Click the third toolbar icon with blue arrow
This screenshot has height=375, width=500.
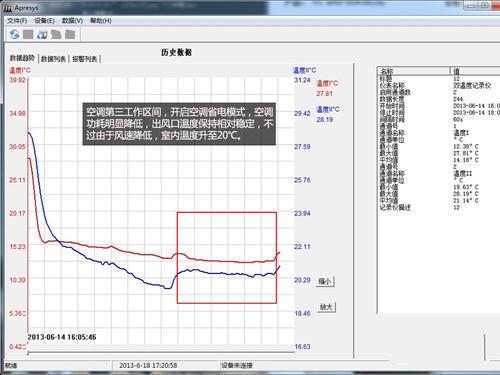42,34
